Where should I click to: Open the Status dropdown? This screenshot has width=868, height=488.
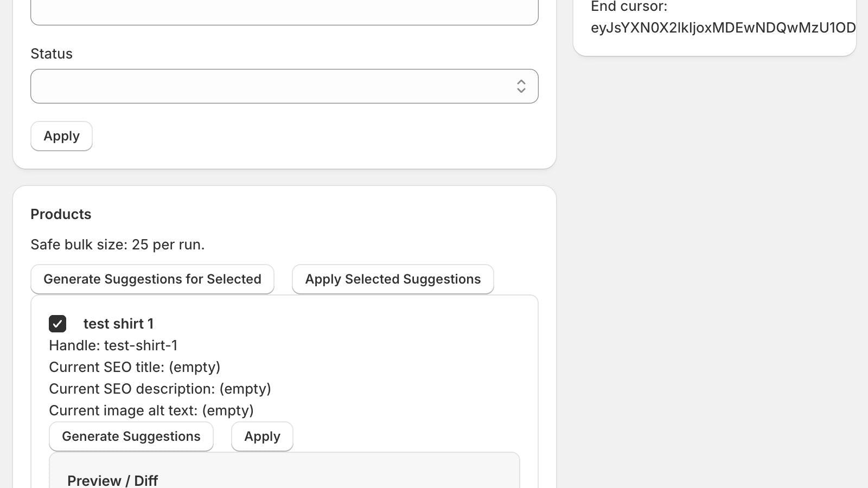point(285,86)
